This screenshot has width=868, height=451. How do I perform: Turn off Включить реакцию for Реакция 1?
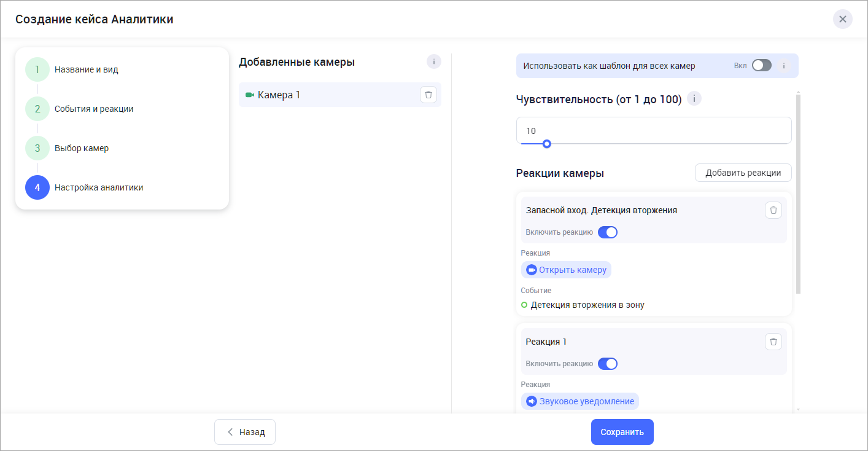tap(607, 364)
